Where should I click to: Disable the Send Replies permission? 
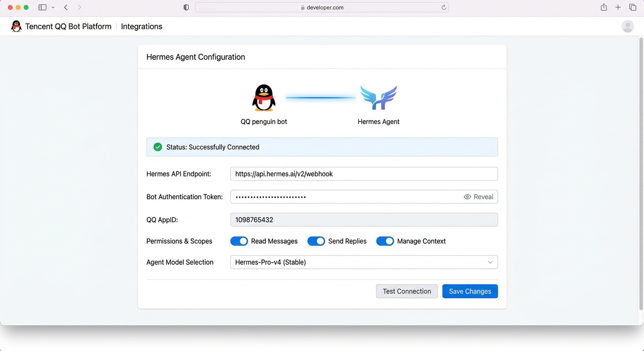[316, 241]
